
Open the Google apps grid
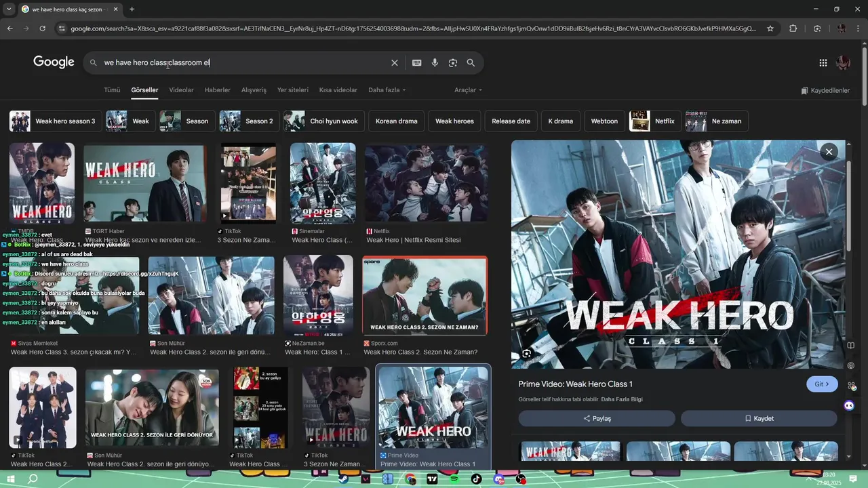[823, 63]
